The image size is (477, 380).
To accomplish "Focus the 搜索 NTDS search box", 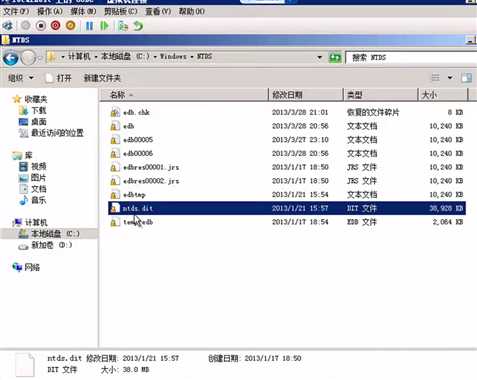I will point(411,58).
